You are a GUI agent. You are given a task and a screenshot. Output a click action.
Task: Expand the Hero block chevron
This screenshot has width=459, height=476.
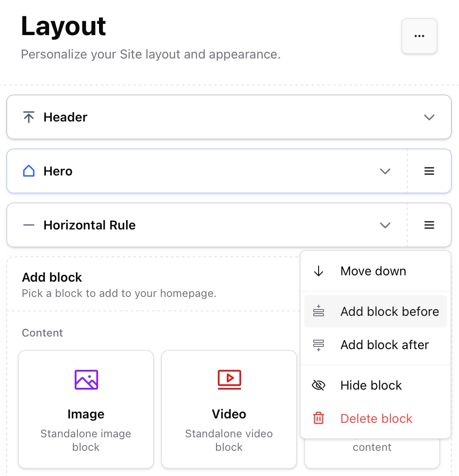385,171
